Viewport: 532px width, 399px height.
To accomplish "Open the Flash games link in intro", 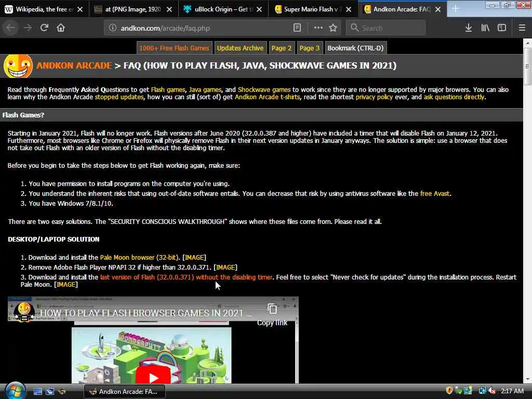I will (168, 89).
